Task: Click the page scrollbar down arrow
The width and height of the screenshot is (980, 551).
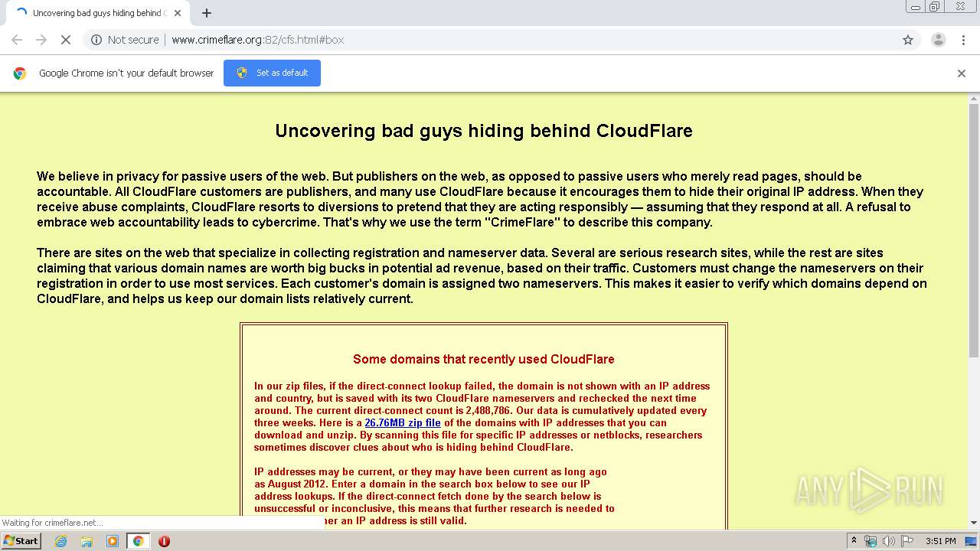Action: [974, 523]
